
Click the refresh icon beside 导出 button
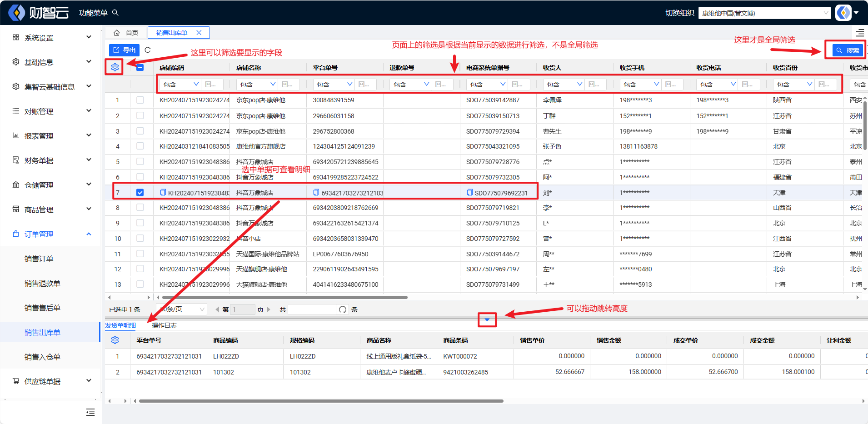pos(148,50)
